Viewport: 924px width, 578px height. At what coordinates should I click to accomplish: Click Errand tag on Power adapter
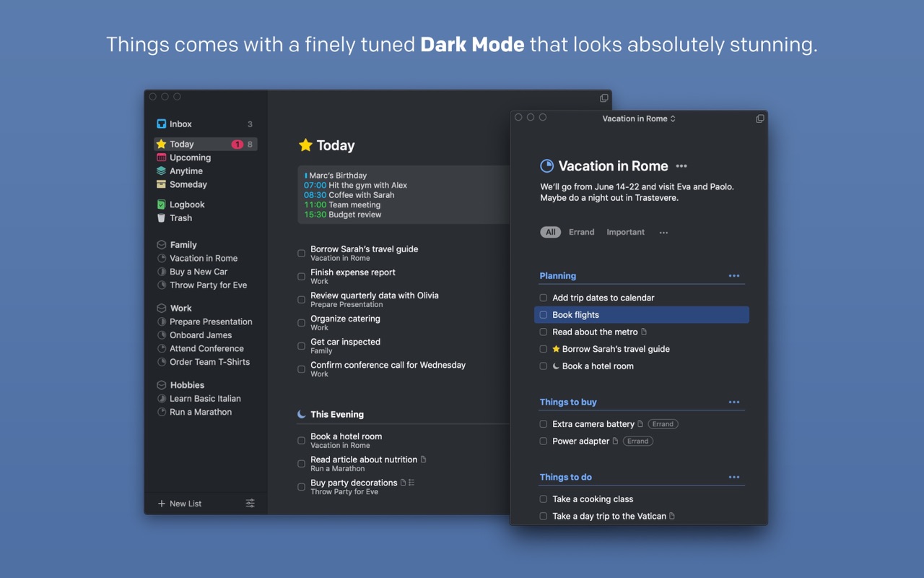pyautogui.click(x=638, y=441)
